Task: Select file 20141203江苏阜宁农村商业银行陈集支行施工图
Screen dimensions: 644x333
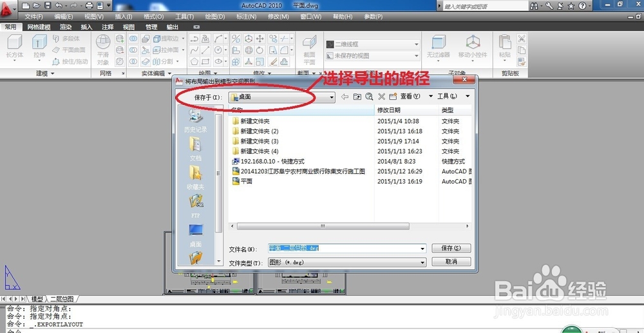Action: (299, 171)
